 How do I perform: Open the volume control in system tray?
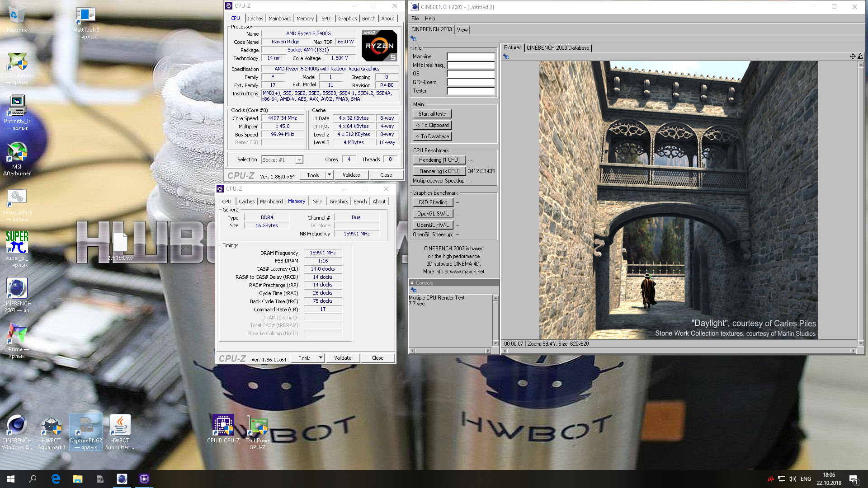tap(792, 479)
